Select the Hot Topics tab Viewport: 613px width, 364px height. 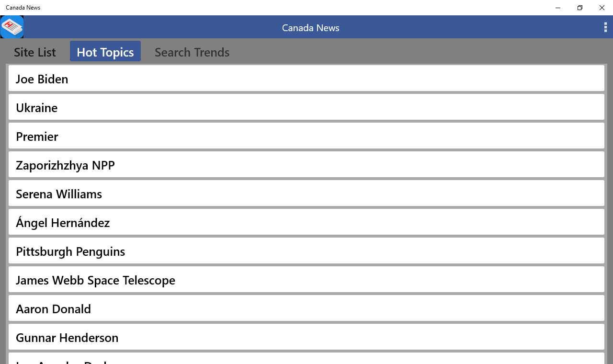[x=105, y=52]
